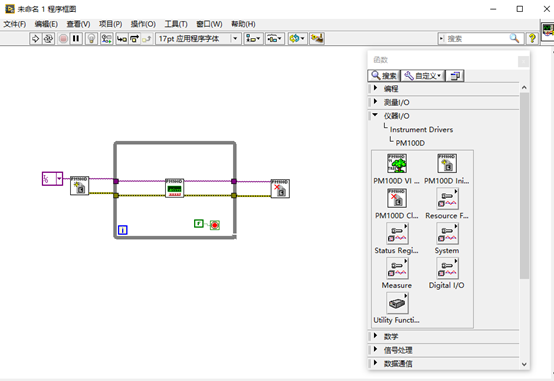Click the loop stop condition terminal

click(x=215, y=225)
